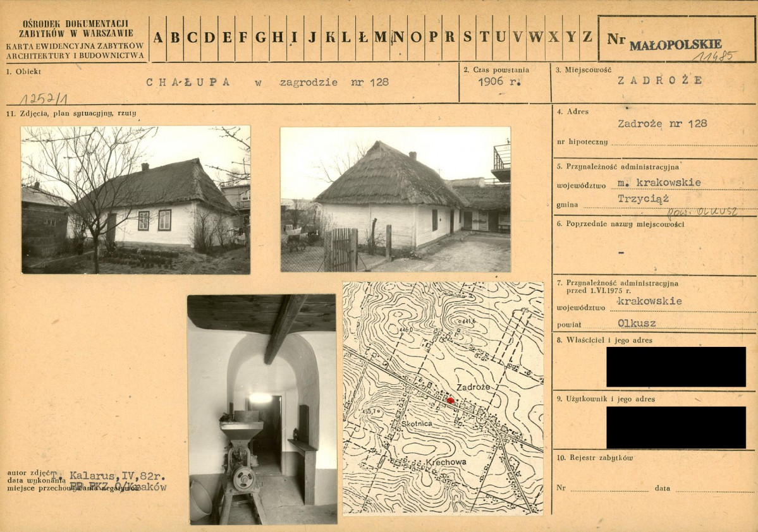
Task: Select the letter M index box
Action: pyautogui.click(x=381, y=39)
